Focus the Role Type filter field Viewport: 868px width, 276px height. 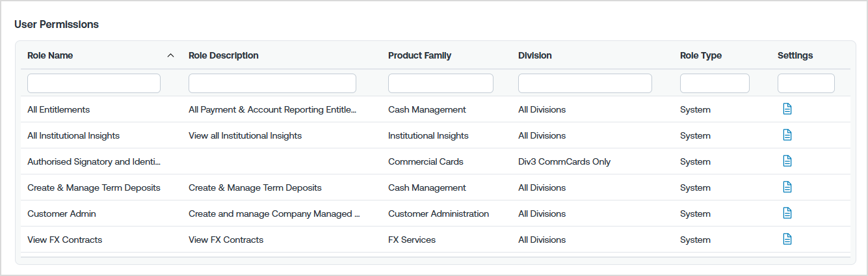click(715, 83)
